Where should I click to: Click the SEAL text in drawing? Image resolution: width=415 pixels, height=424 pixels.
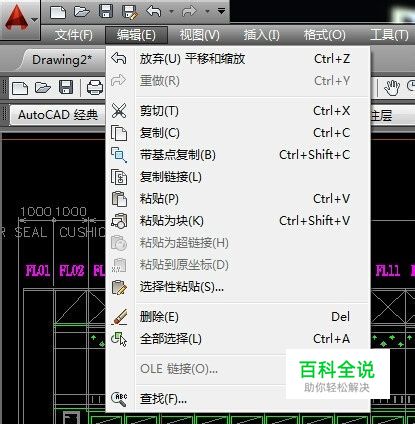pos(31,232)
